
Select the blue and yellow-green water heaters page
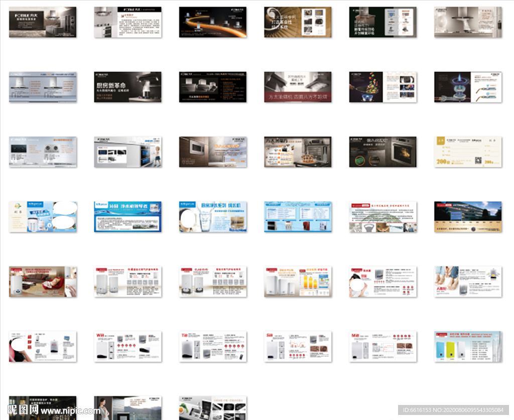click(x=468, y=347)
